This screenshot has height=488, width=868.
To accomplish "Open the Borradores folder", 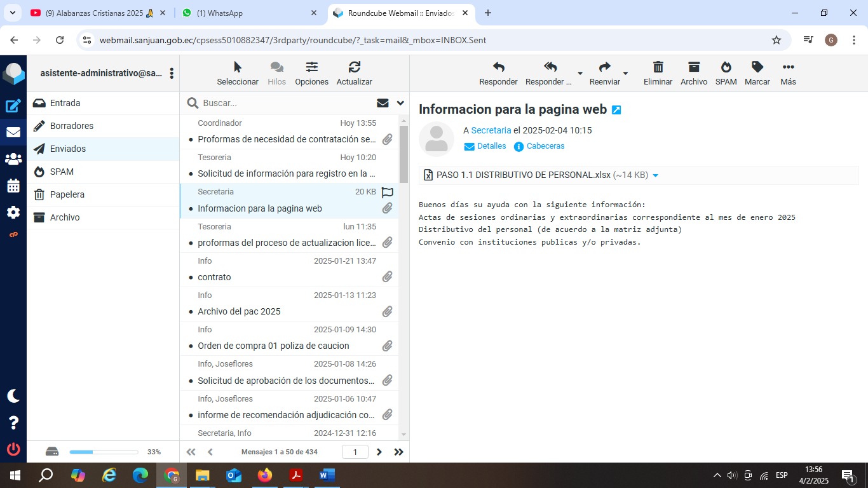I will tap(72, 126).
